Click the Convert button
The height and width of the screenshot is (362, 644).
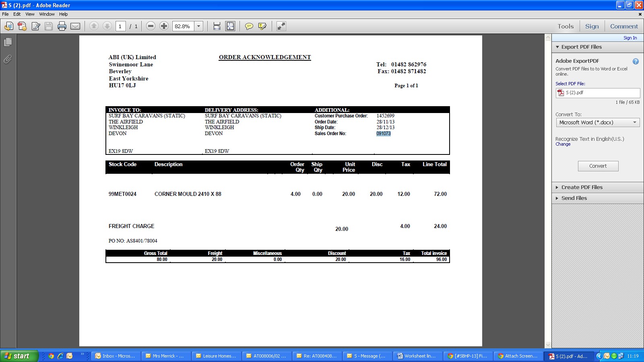point(598,166)
